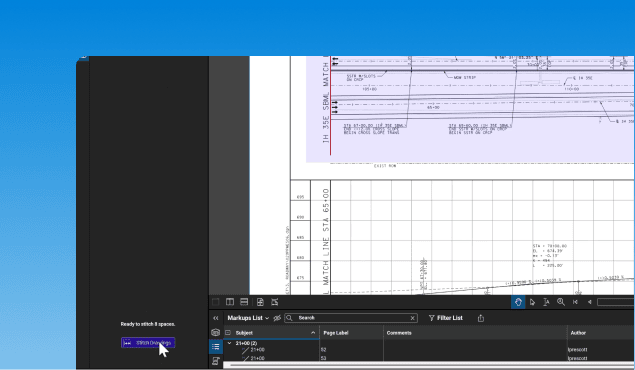
Task: Sort by Subject column header
Action: click(x=244, y=333)
